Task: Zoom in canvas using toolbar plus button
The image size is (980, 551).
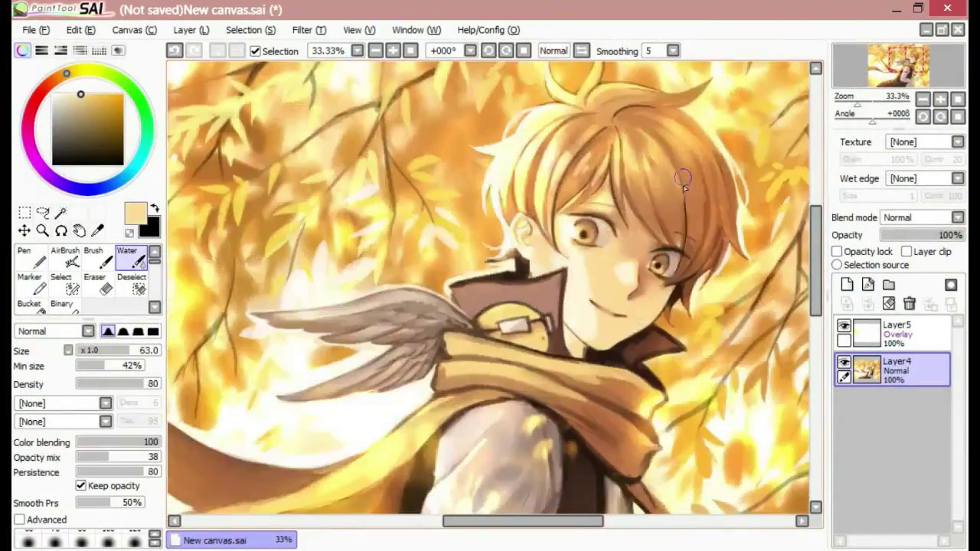Action: click(393, 51)
